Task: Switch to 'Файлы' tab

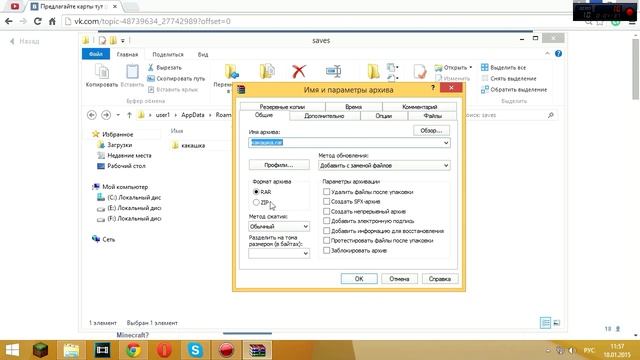Action: 433,116
